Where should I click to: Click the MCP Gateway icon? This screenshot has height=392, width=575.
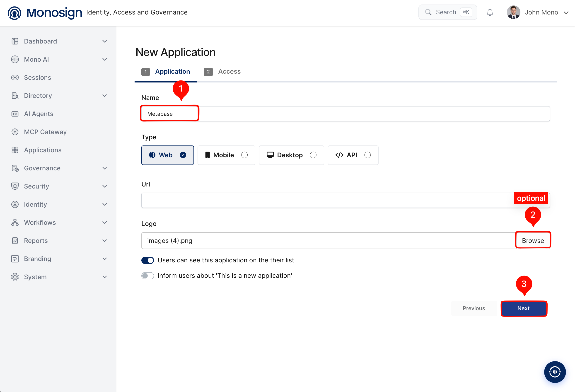(15, 132)
